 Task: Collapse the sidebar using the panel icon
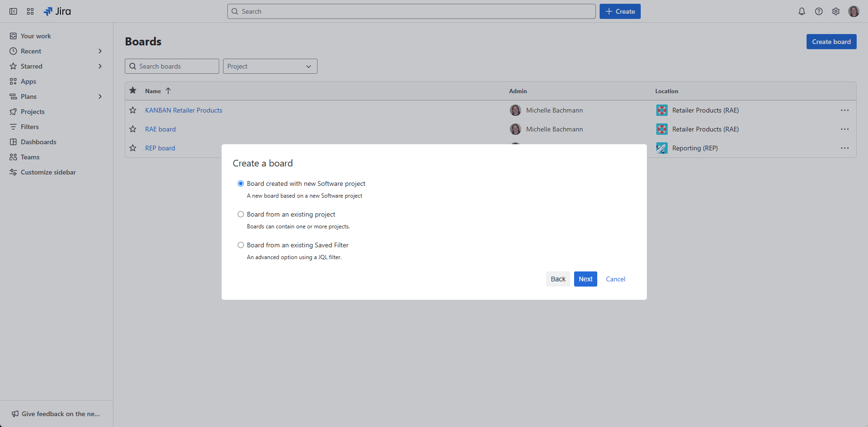(13, 11)
